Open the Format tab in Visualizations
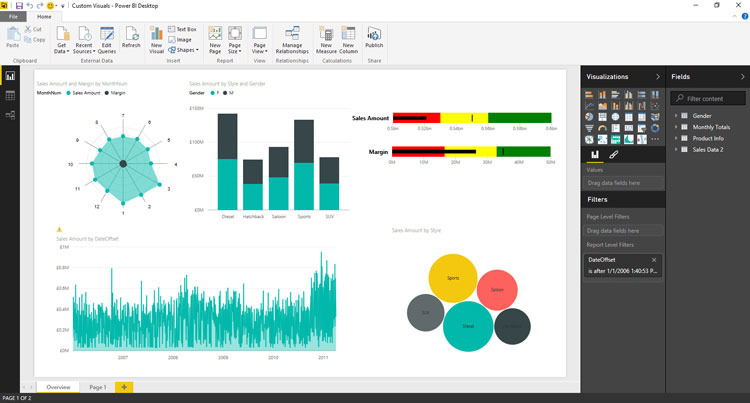 coord(613,154)
